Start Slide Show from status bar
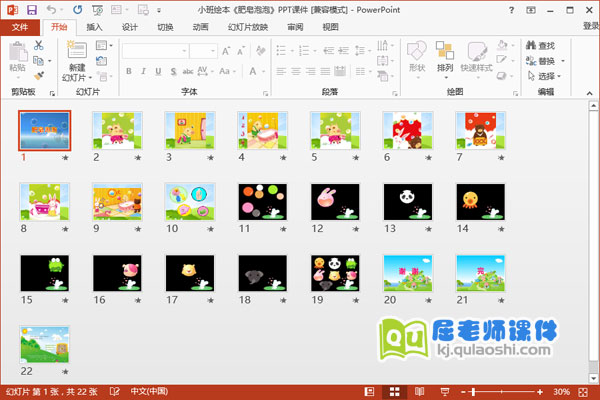The width and height of the screenshot is (600, 400). (x=445, y=392)
